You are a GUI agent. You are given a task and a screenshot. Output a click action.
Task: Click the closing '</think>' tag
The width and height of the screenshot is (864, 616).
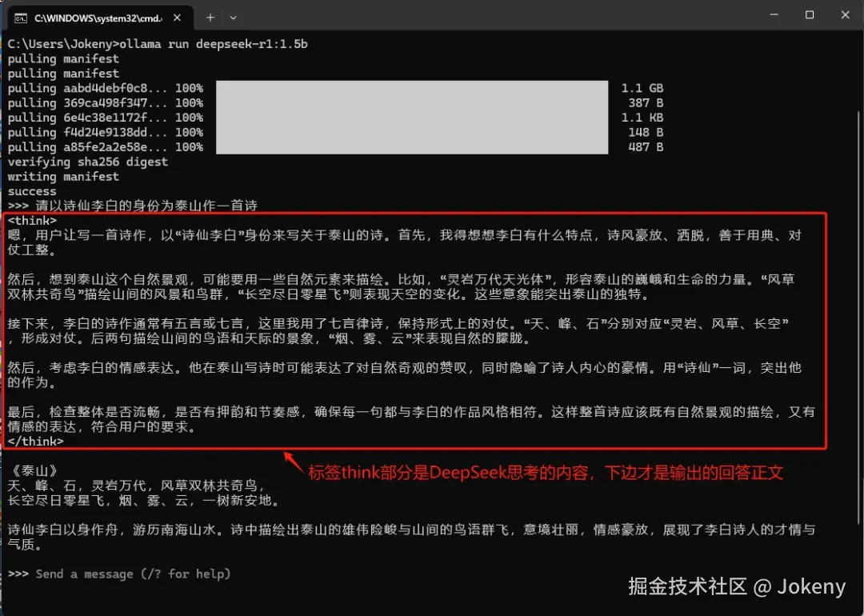pyautogui.click(x=35, y=442)
